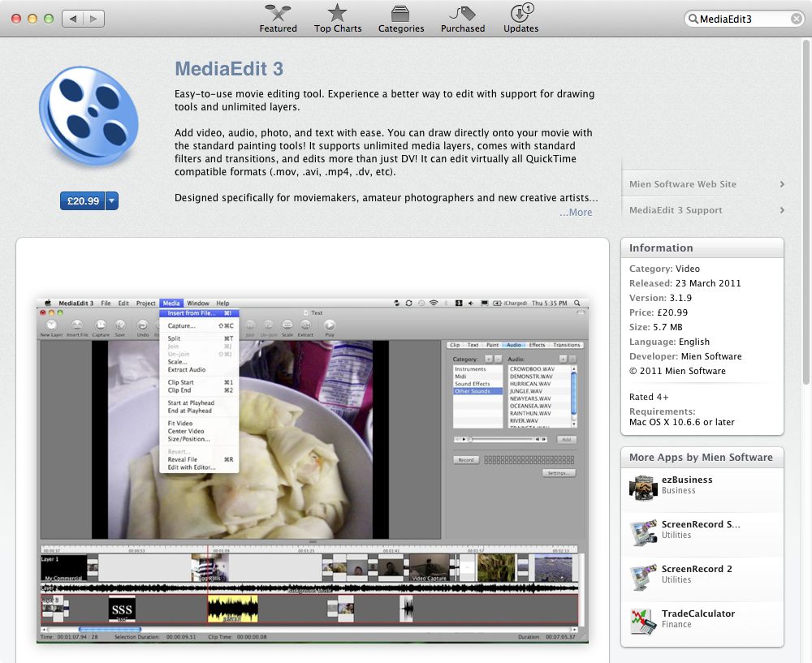Go back with the left arrow button

[72, 19]
